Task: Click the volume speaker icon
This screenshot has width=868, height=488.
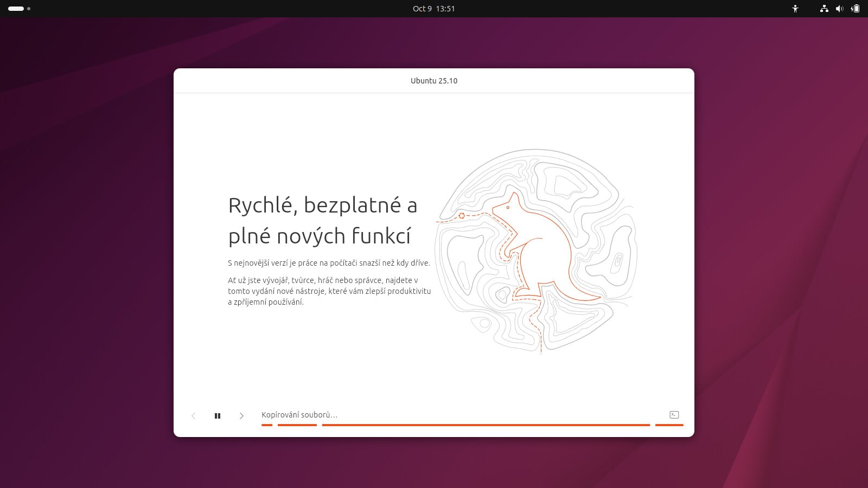Action: point(839,9)
